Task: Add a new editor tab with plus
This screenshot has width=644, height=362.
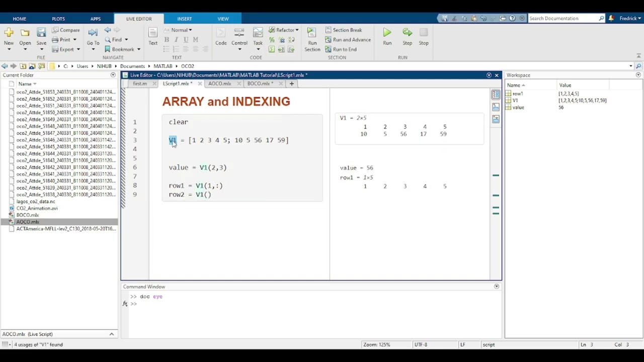Action: pos(291,84)
